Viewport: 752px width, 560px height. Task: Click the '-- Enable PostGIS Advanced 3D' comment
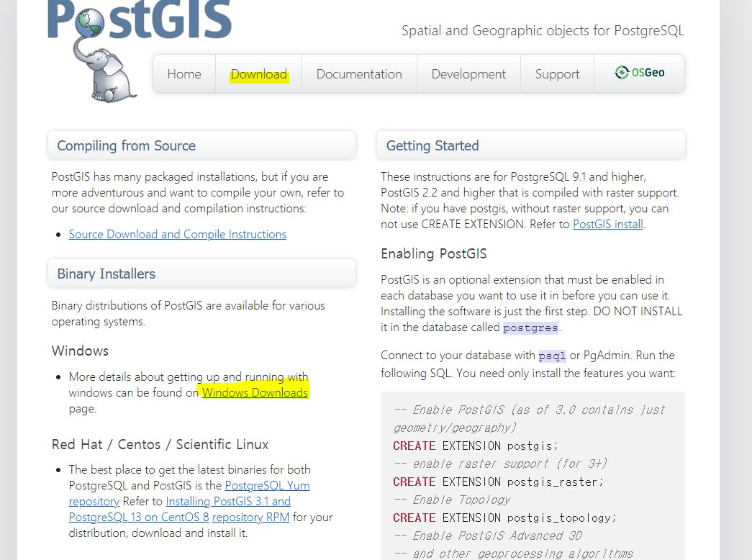tap(488, 536)
